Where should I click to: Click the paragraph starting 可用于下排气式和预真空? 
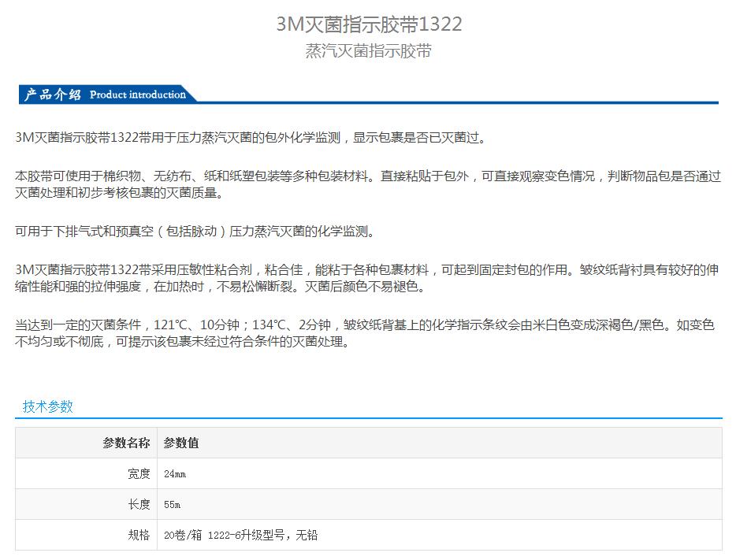click(195, 232)
